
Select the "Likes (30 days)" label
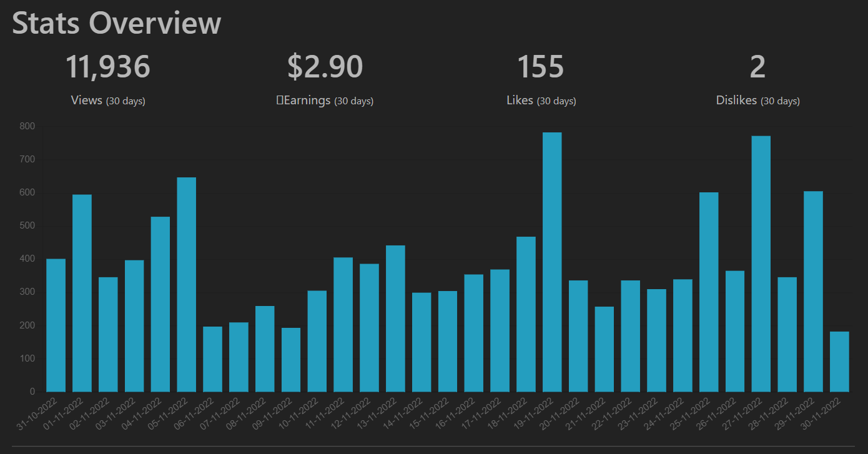tap(541, 101)
